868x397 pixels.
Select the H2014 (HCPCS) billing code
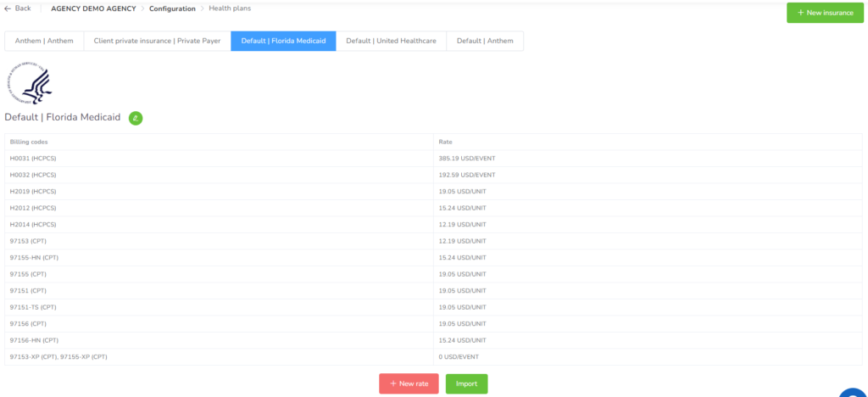coord(33,225)
